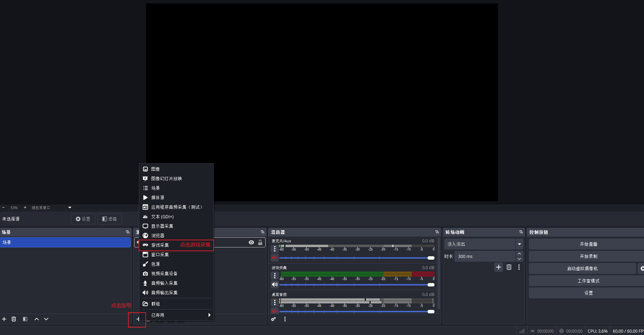
Task: Unmute 麦克风/Aux speaker icon
Action: point(275,258)
